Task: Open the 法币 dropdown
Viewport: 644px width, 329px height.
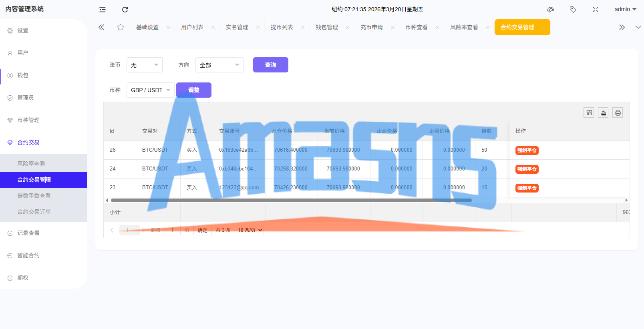Action: tap(145, 65)
